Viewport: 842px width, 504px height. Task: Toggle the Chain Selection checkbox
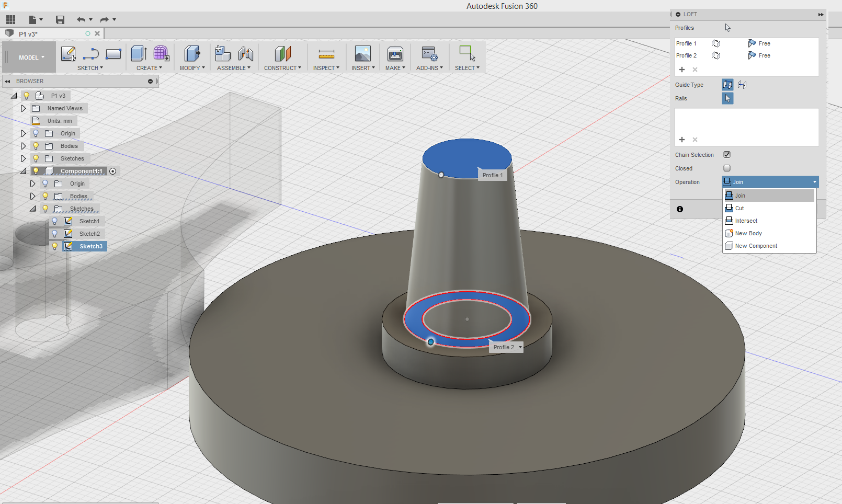(x=727, y=154)
